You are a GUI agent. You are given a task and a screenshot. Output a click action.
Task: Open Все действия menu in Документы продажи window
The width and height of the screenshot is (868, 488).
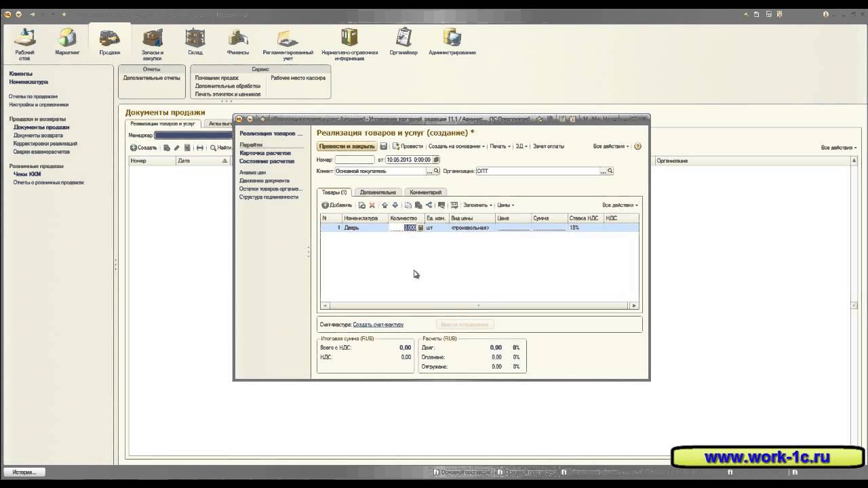pos(839,148)
